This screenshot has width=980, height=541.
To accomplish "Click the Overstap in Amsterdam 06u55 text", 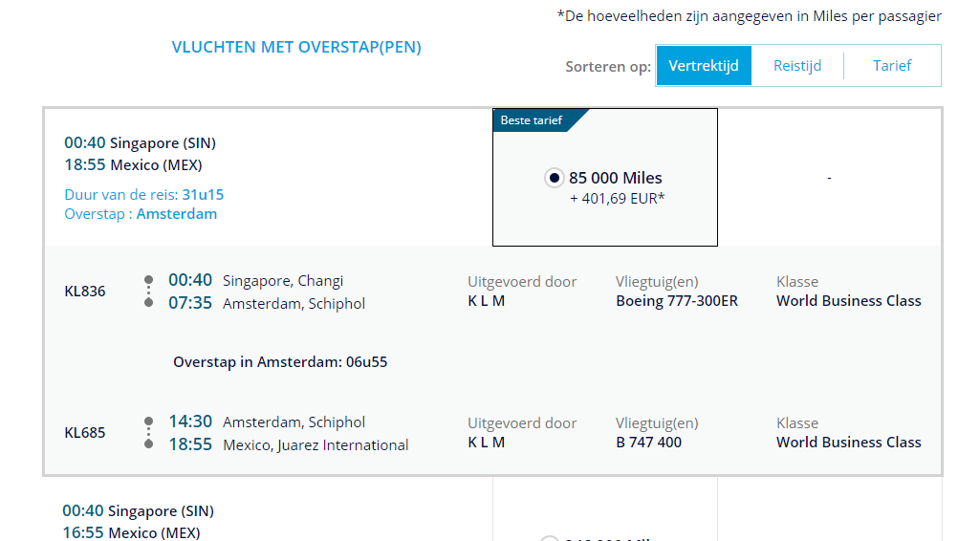I will pos(280,362).
